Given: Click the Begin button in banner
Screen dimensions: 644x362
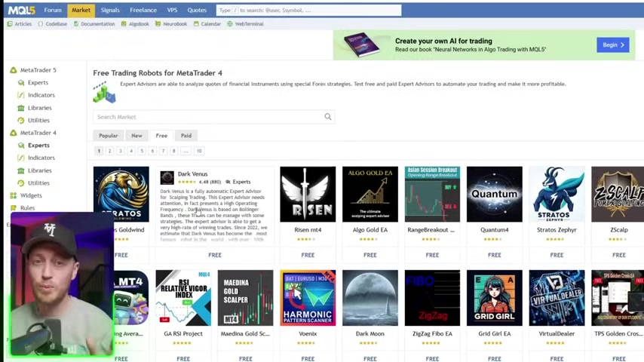Looking at the screenshot, I should pos(612,45).
